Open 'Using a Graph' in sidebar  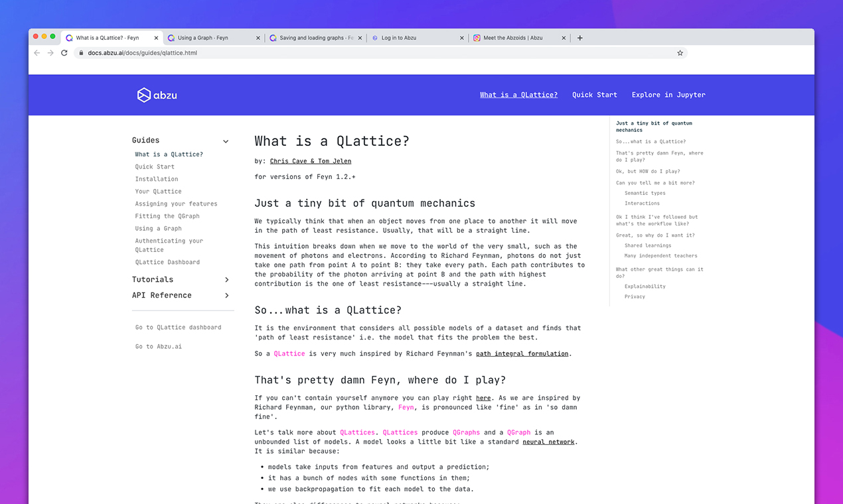pos(158,229)
